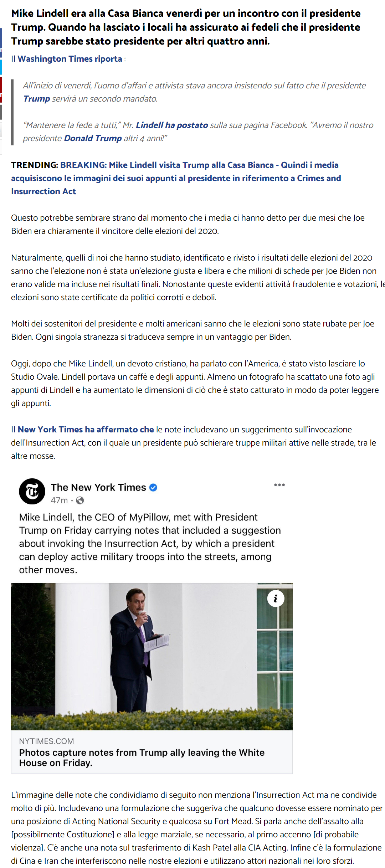The height and width of the screenshot is (868, 385).
Task: Open the Washington Times riporta link
Action: tap(70, 59)
